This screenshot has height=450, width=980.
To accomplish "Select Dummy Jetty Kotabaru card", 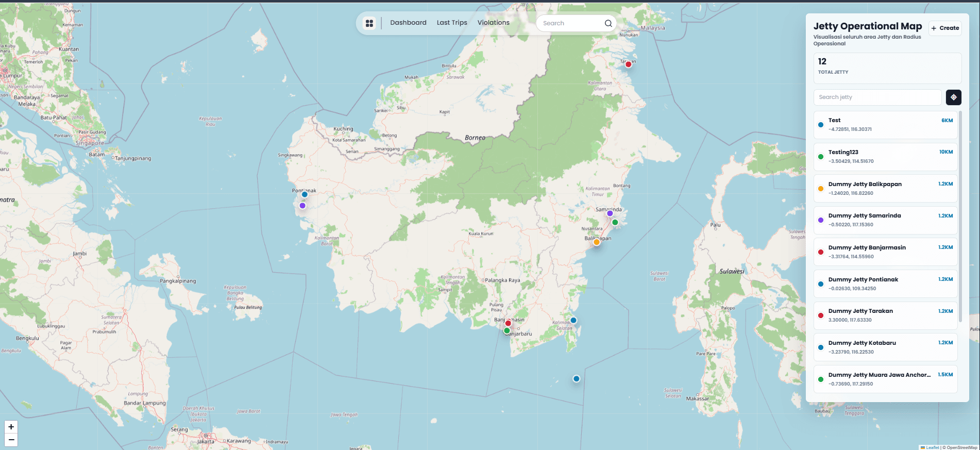I will pyautogui.click(x=885, y=347).
